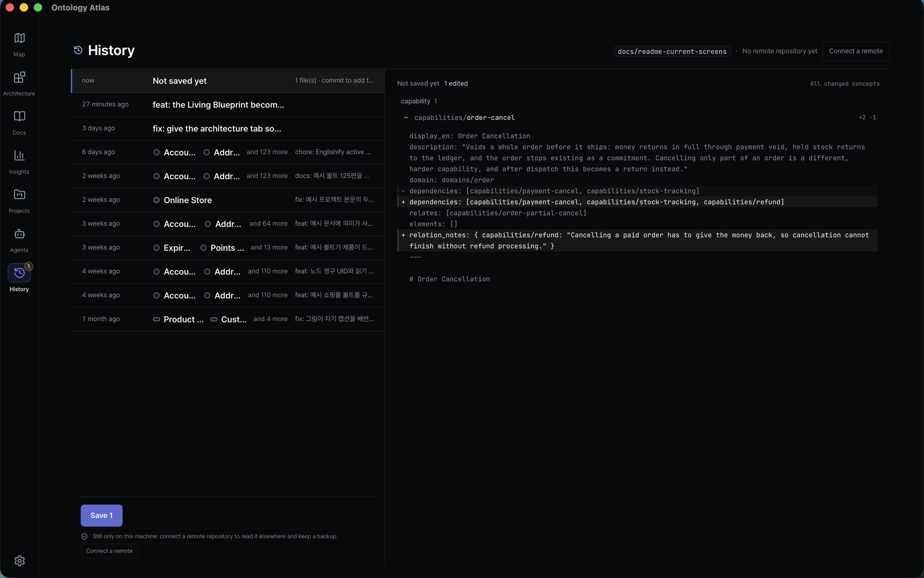This screenshot has height=578, width=924.
Task: Click '1 file(s) · commit to add' text
Action: pyautogui.click(x=334, y=81)
